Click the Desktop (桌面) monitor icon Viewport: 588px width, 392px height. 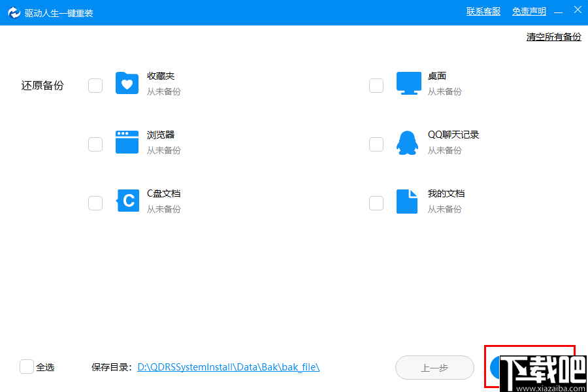tap(408, 83)
